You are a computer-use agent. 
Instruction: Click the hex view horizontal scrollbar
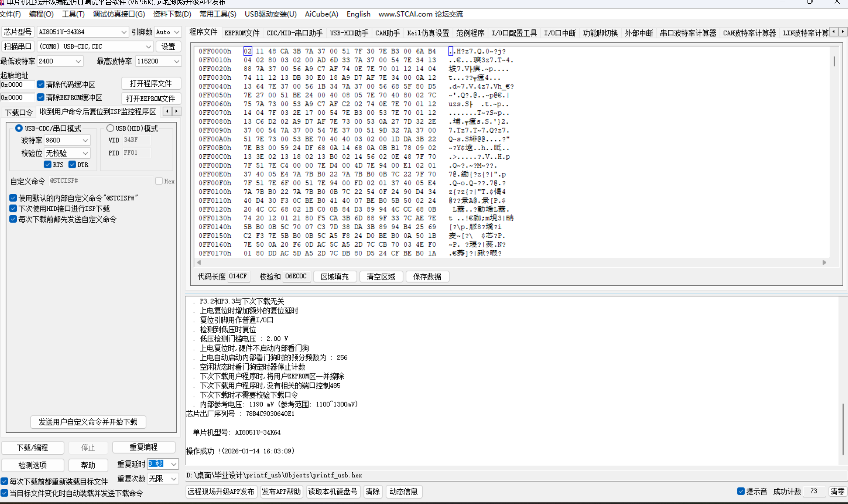tap(509, 262)
